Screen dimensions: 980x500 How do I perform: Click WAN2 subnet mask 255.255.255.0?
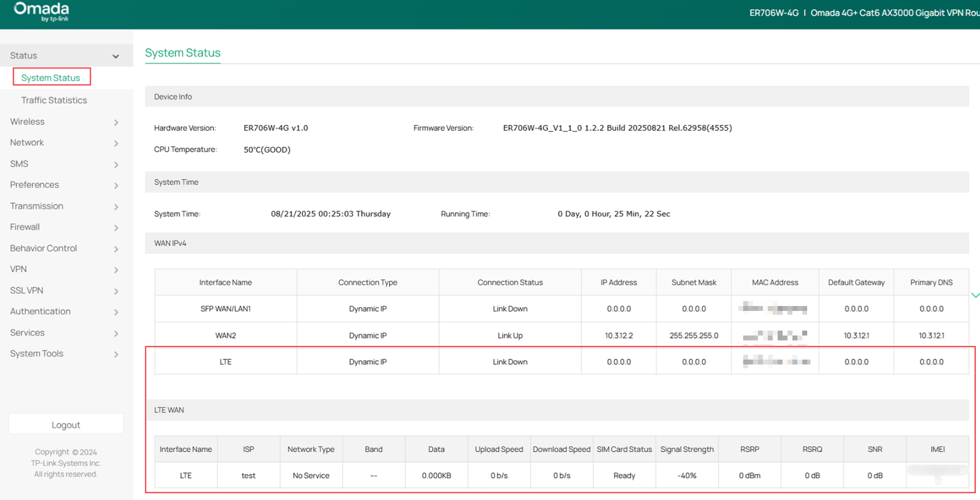coord(694,336)
